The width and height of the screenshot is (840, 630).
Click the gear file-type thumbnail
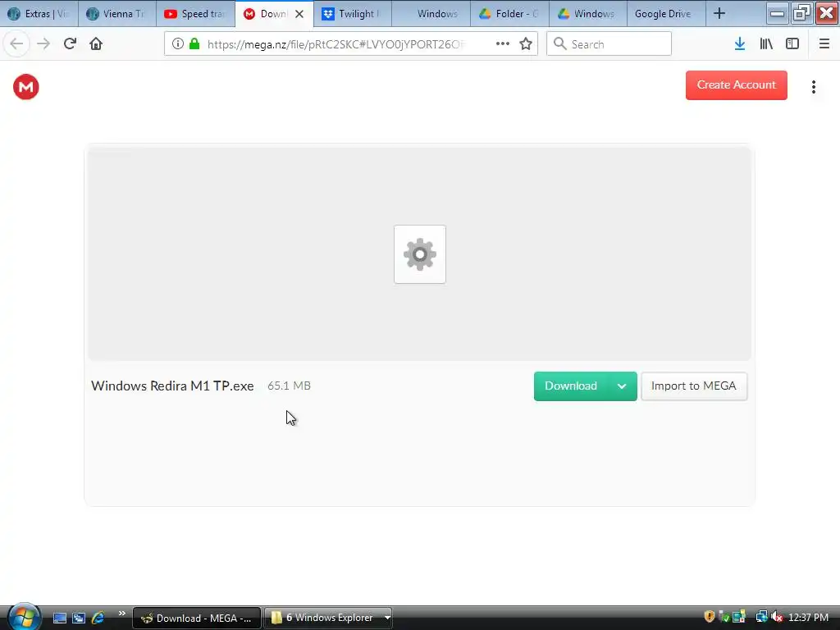419,254
